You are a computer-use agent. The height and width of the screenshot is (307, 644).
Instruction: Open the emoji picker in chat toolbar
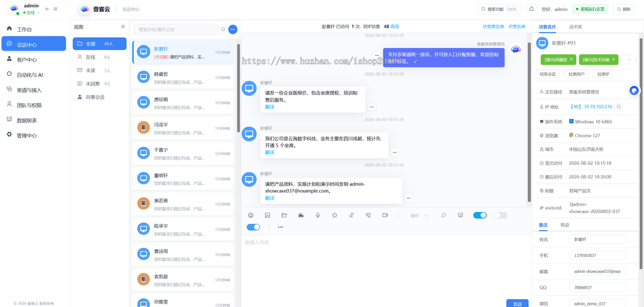tap(251, 215)
